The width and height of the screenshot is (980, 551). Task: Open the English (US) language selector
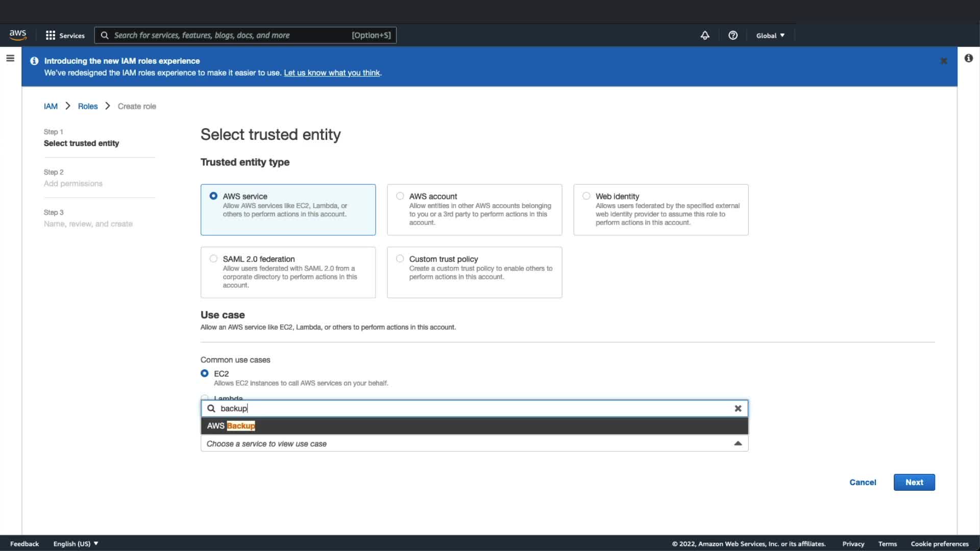tap(76, 543)
